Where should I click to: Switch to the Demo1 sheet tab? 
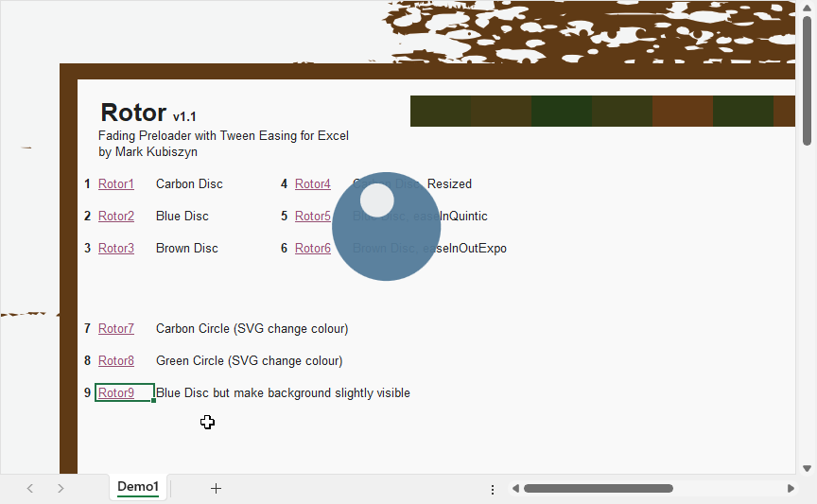pos(138,487)
